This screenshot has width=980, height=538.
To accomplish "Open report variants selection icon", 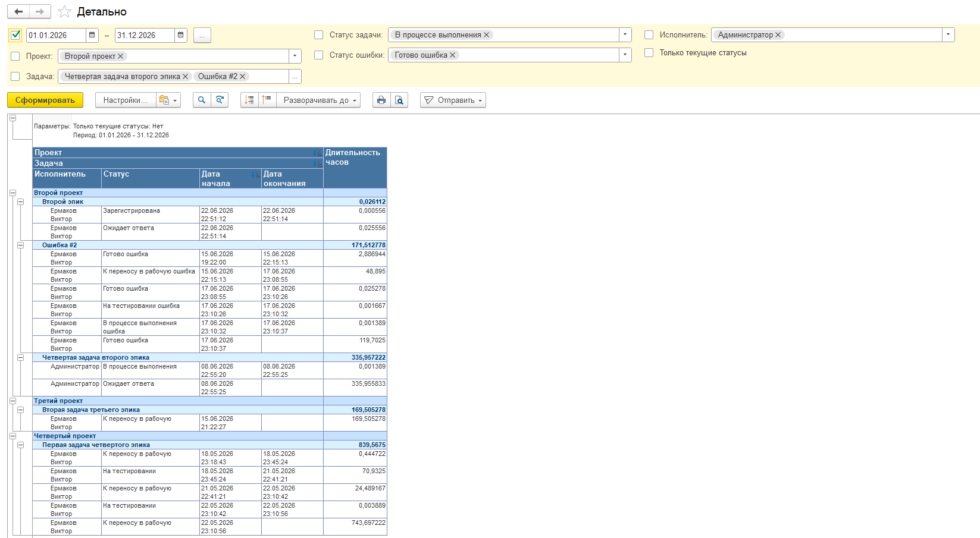I will [168, 100].
